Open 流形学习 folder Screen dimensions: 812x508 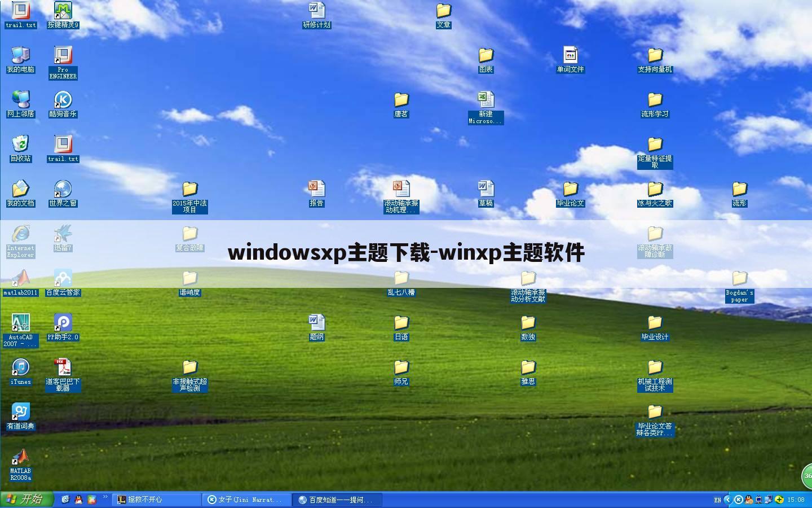655,104
